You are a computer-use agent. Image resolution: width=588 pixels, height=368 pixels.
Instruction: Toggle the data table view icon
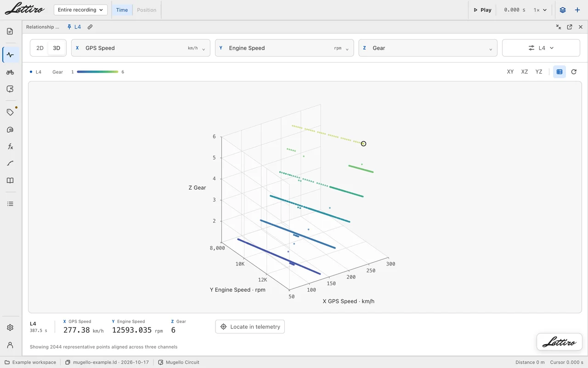coord(560,72)
